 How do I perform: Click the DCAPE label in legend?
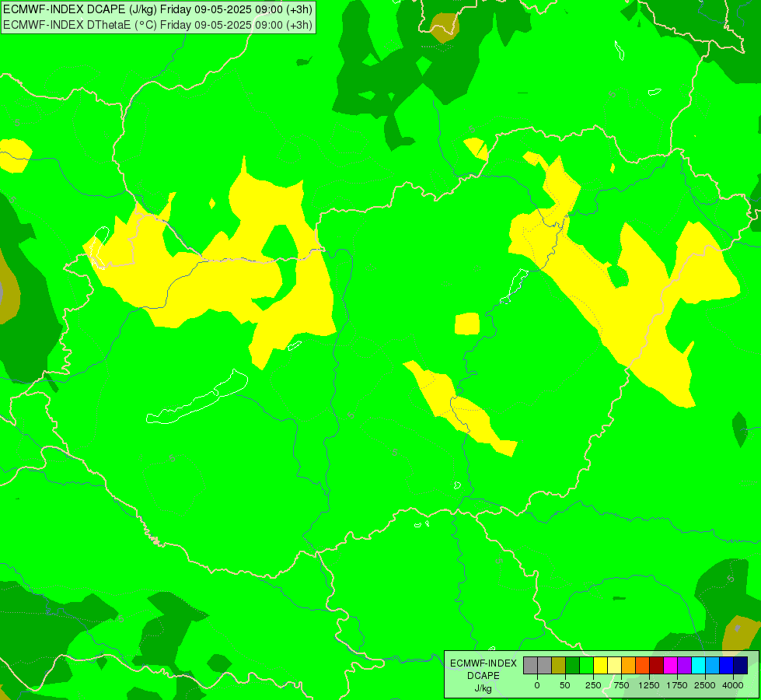coord(483,676)
